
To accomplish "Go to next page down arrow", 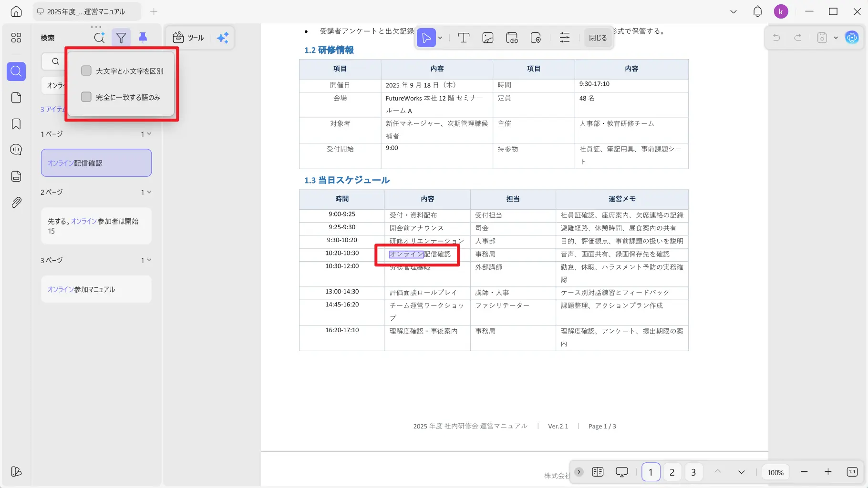I will (742, 472).
